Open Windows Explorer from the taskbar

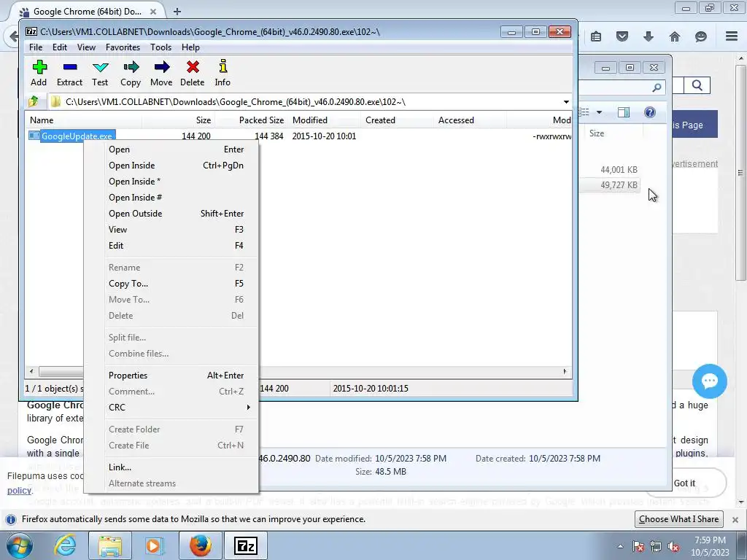click(x=110, y=545)
